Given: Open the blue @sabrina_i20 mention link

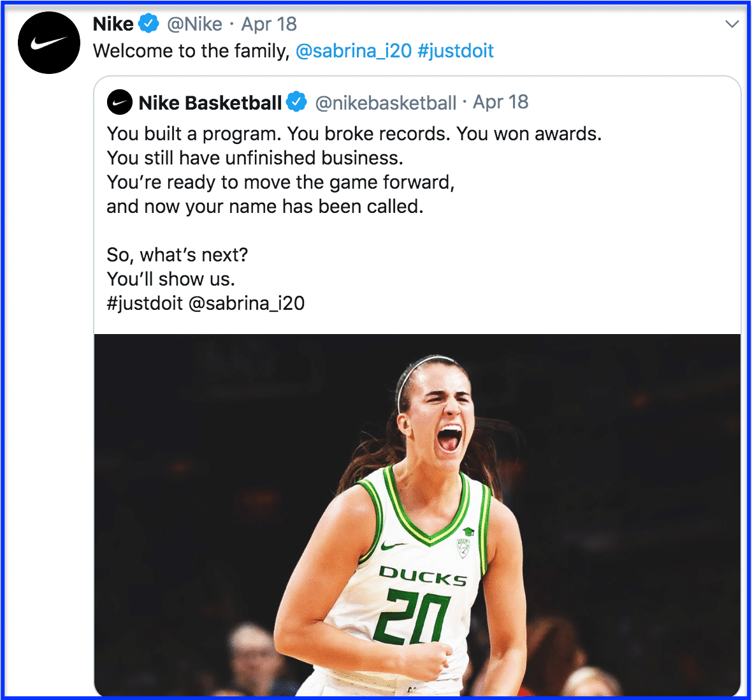Looking at the screenshot, I should pyautogui.click(x=354, y=51).
